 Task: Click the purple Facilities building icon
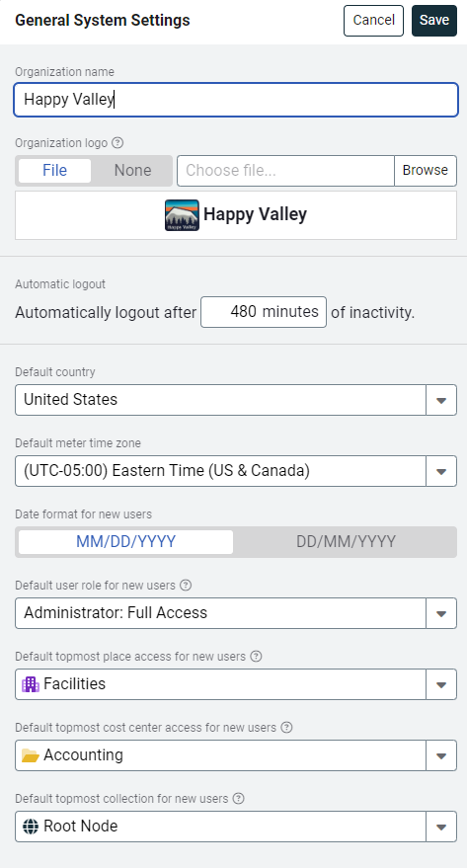click(x=31, y=684)
